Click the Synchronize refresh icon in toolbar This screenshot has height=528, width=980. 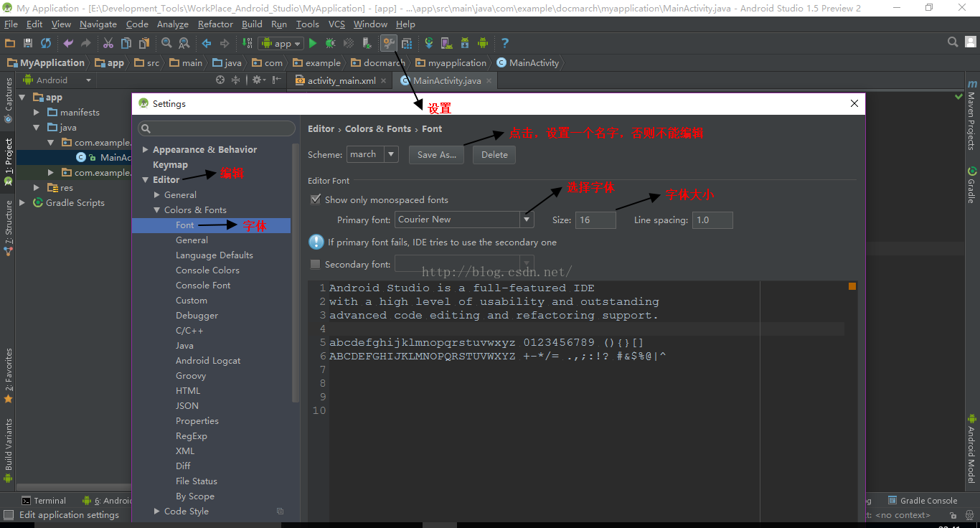click(x=46, y=43)
